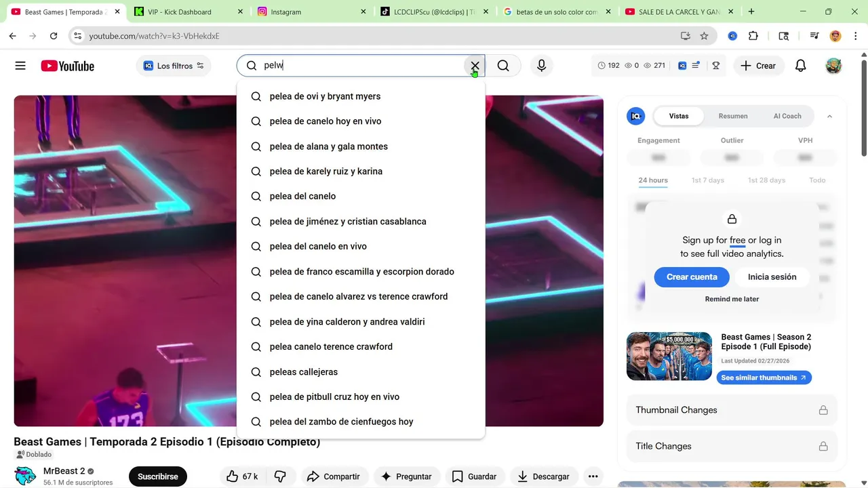Viewport: 868px width, 488px height.
Task: Choose suggestion pelea de karely ruiz y karina
Action: [x=361, y=171]
